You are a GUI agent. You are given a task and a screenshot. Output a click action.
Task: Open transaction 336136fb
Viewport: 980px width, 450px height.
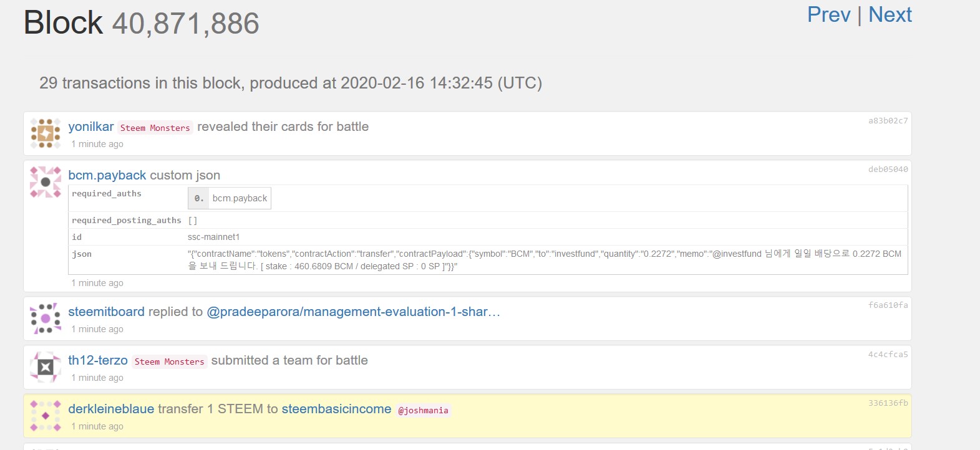click(888, 403)
